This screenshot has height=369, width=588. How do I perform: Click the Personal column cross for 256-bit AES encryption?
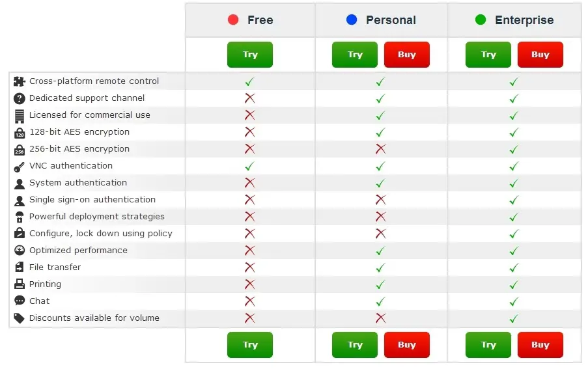[x=381, y=149]
